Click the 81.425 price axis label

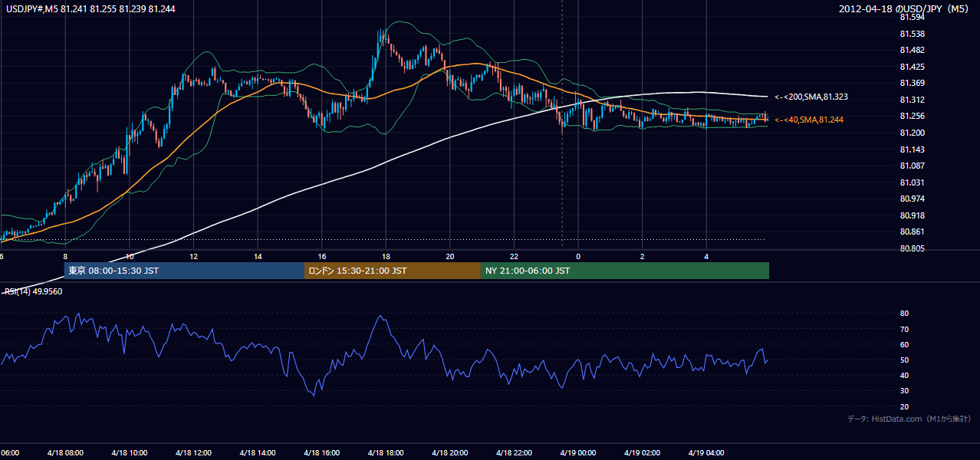pos(912,67)
